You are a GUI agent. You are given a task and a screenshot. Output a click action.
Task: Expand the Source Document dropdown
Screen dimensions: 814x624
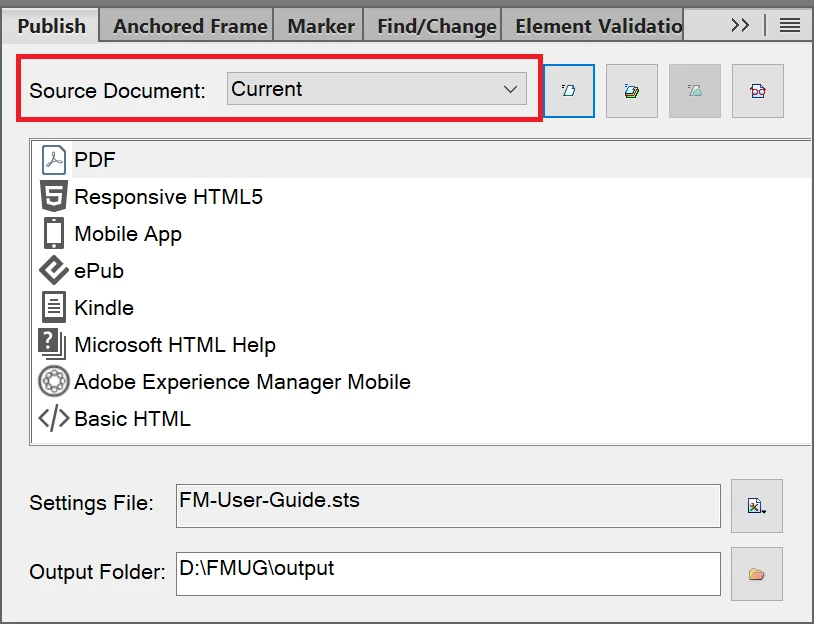click(x=377, y=89)
